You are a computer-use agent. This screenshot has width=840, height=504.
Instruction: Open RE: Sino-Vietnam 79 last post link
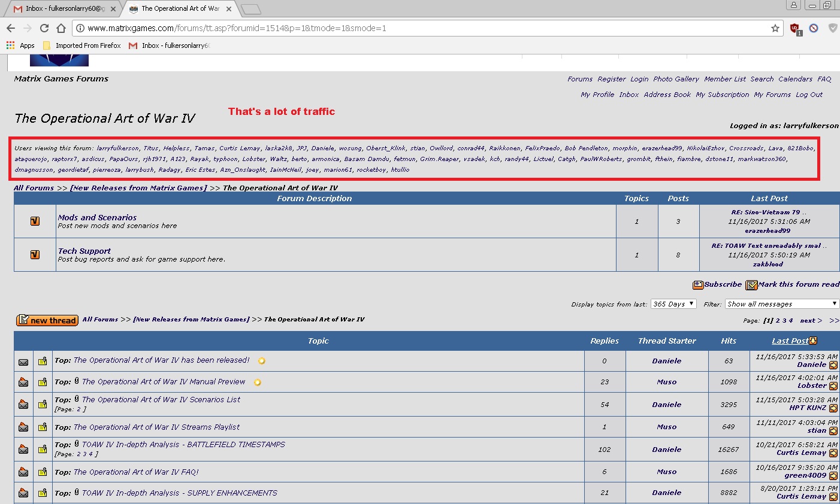765,212
